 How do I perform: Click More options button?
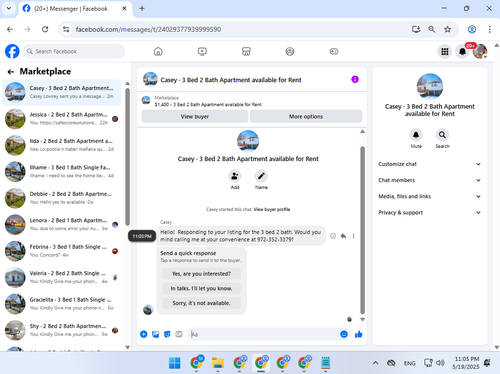[306, 116]
